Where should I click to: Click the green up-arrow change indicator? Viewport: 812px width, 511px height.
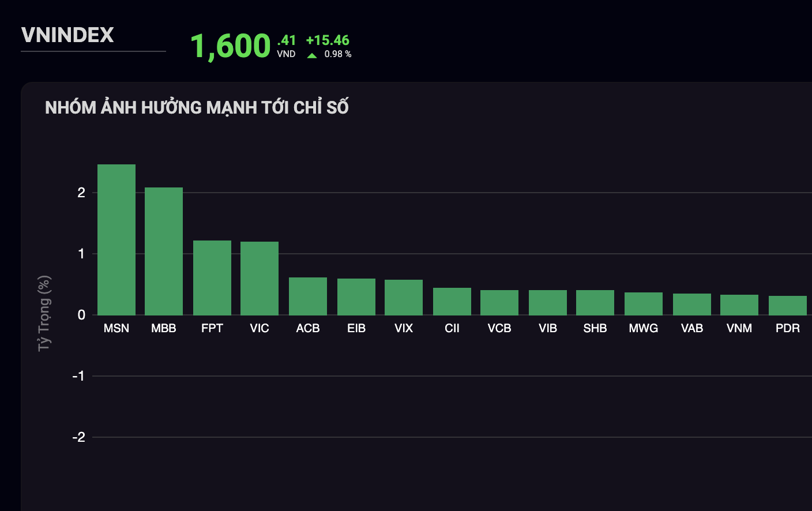point(312,55)
